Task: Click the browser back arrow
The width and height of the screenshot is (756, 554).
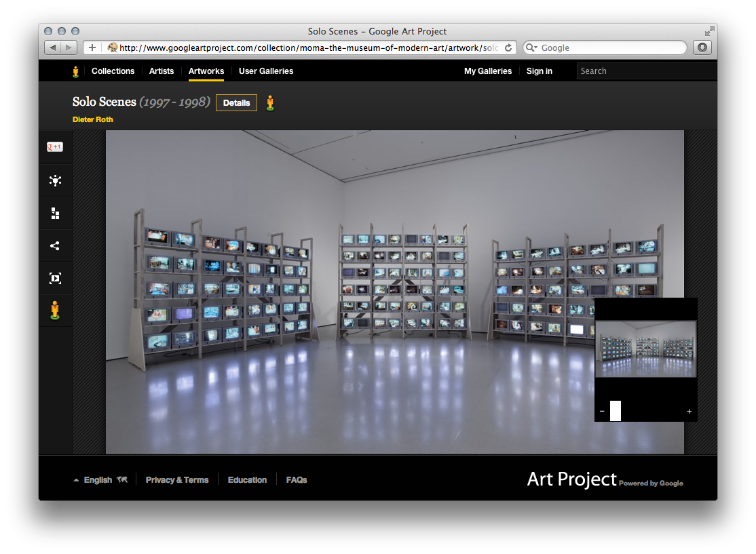Action: pyautogui.click(x=53, y=47)
